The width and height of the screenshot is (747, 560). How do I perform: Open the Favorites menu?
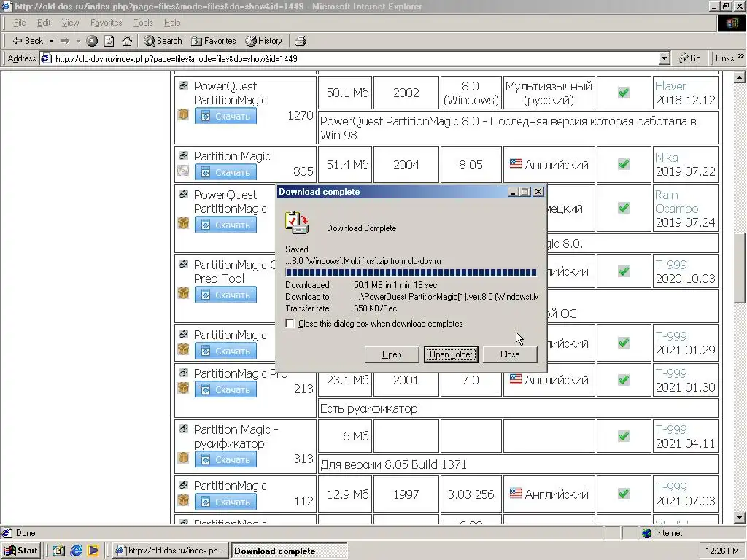107,23
